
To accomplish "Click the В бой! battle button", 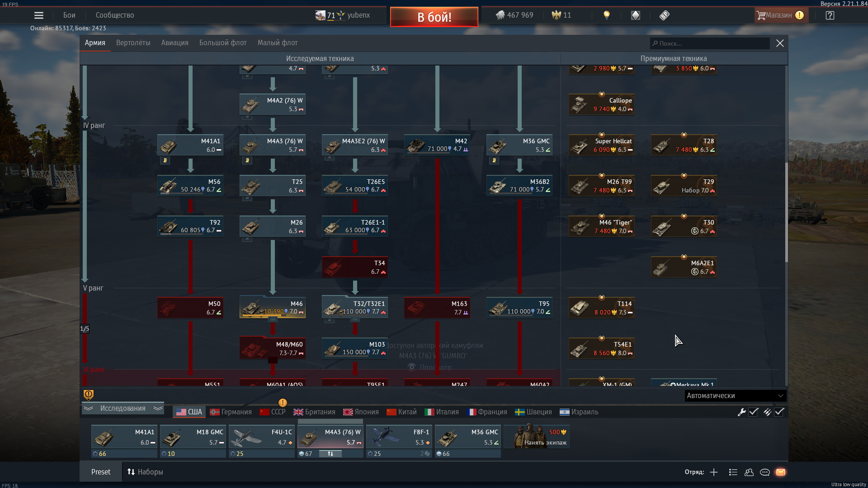I will click(x=434, y=17).
